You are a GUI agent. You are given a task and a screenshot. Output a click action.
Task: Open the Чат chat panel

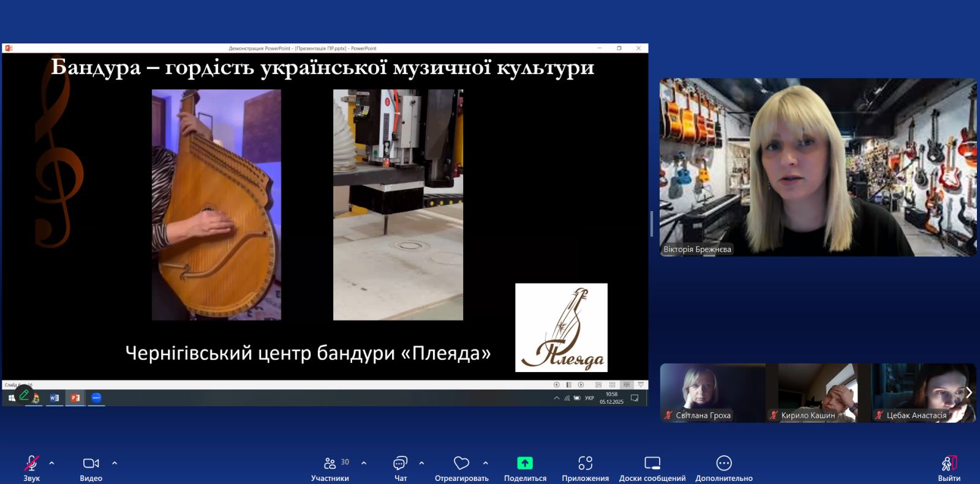tap(401, 464)
